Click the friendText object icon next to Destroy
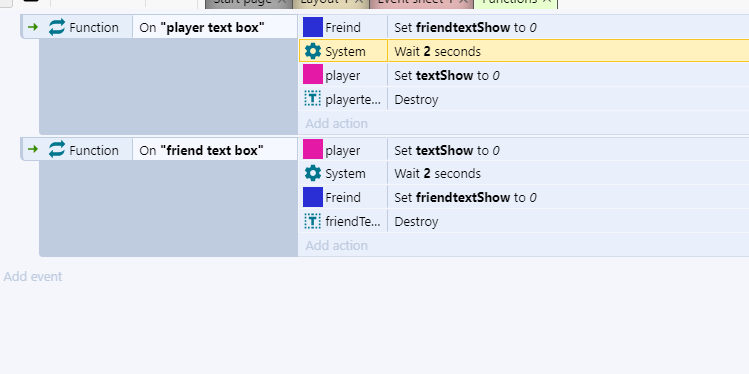749x374 pixels. click(x=312, y=221)
